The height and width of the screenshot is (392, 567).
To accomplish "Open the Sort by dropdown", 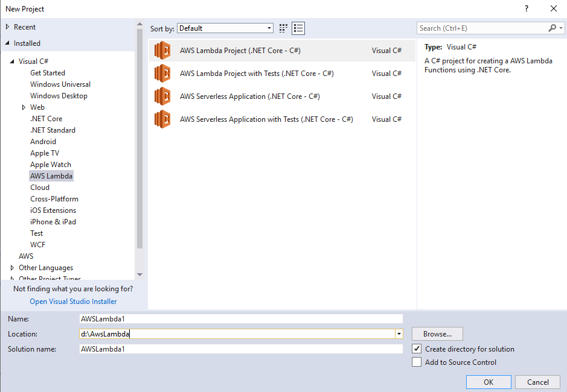I will tap(225, 28).
